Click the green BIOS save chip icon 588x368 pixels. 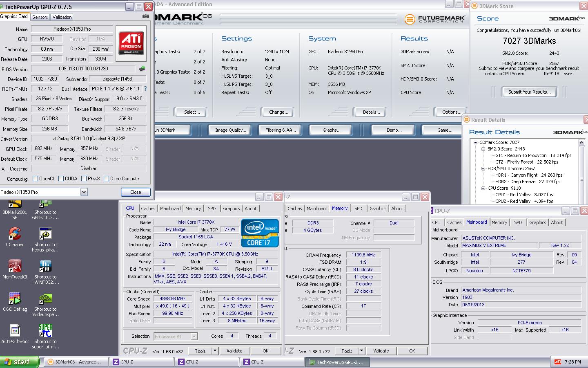click(142, 69)
